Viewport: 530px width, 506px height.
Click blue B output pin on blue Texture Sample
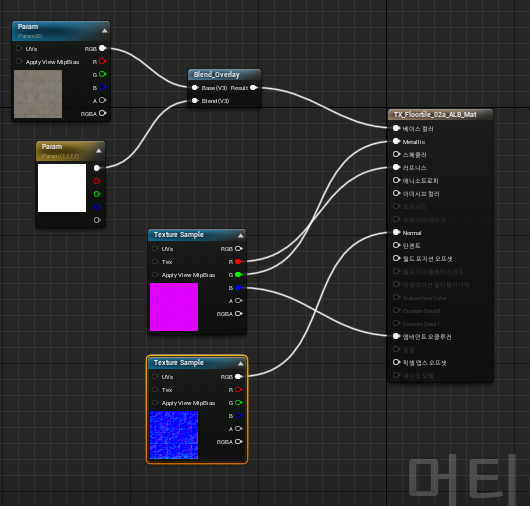click(239, 415)
